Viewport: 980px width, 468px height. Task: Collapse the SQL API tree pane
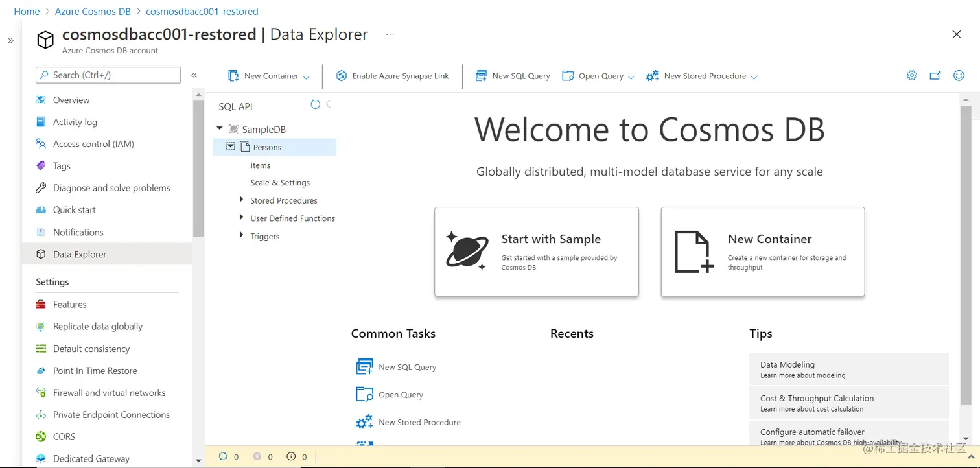tap(329, 104)
